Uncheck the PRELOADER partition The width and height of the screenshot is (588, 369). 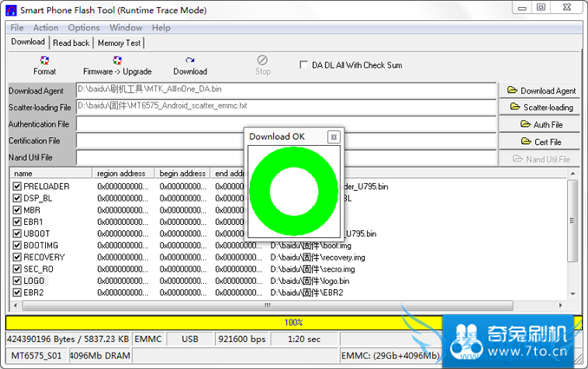point(17,187)
